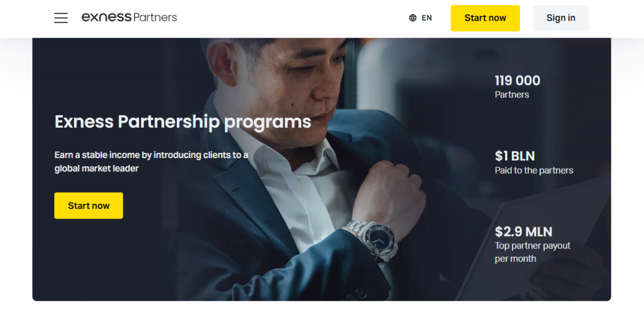Click the Exness Partners logo

click(x=130, y=17)
